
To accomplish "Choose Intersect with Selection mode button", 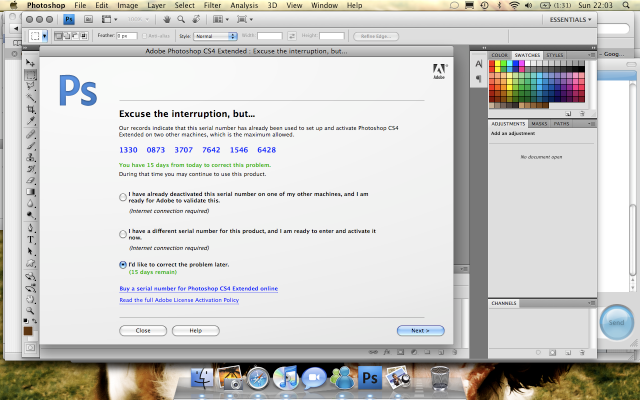I will pyautogui.click(x=84, y=36).
